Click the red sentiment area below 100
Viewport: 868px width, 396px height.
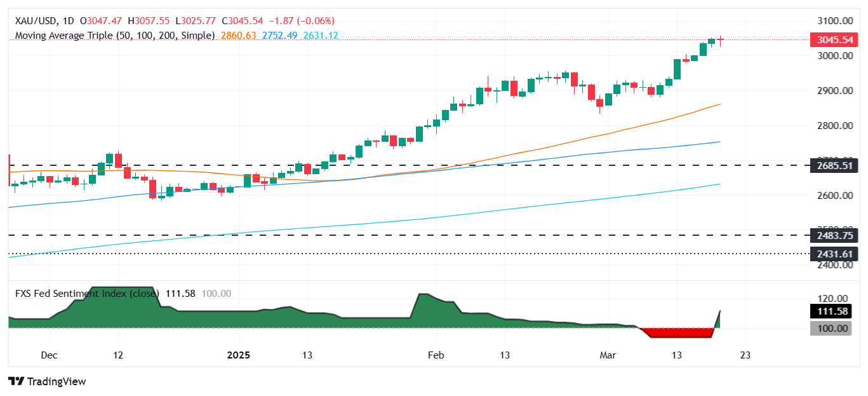click(676, 333)
